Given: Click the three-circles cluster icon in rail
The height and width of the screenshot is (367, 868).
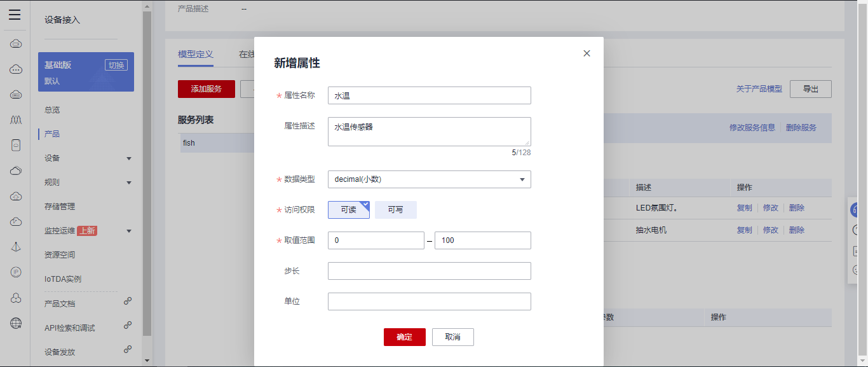Looking at the screenshot, I should pos(16,298).
